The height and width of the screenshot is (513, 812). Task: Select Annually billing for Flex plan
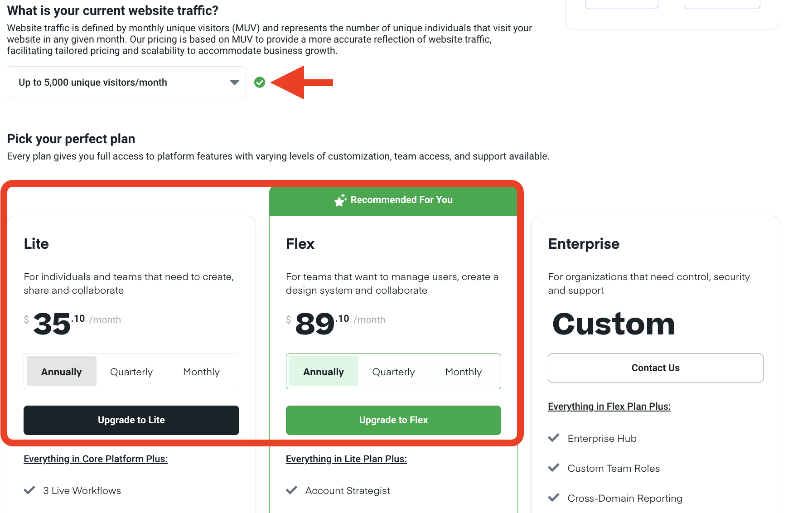point(324,372)
